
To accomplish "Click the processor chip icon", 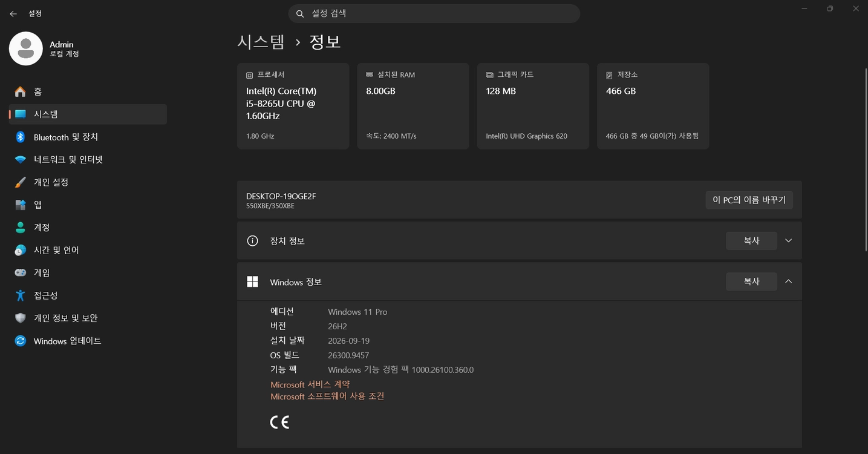I will coord(249,75).
